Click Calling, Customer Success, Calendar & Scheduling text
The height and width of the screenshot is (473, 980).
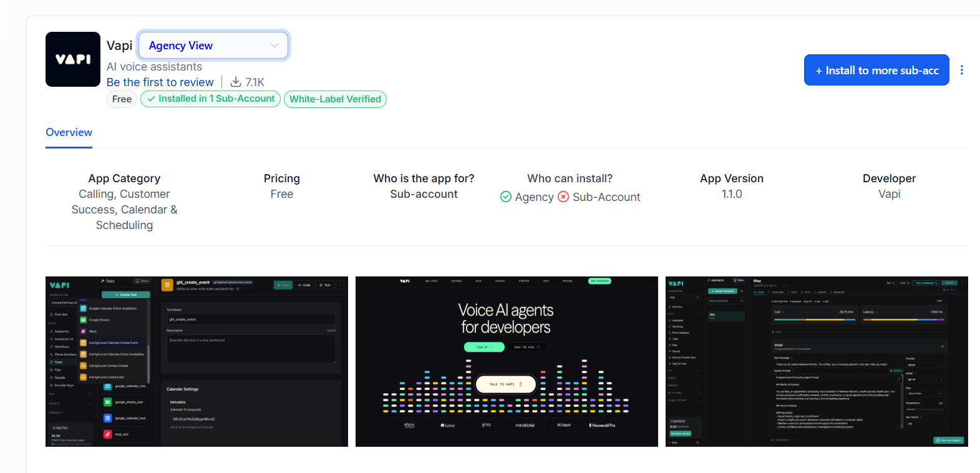pyautogui.click(x=124, y=210)
